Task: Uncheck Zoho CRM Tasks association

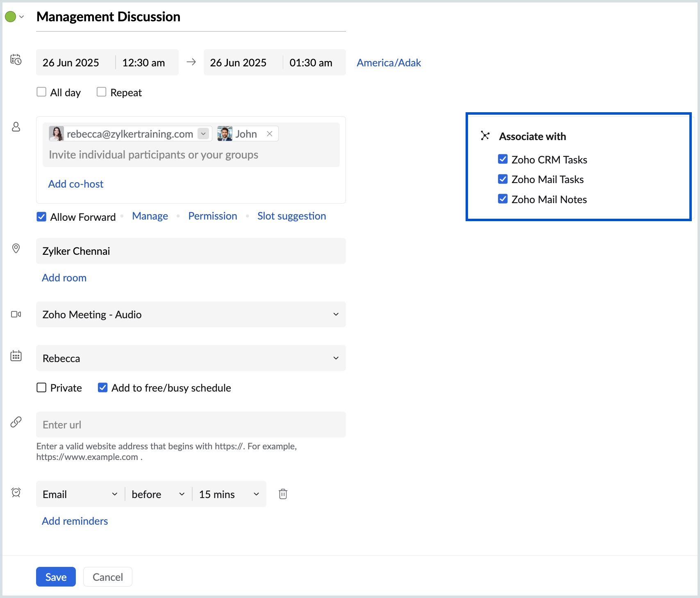Action: (x=503, y=159)
